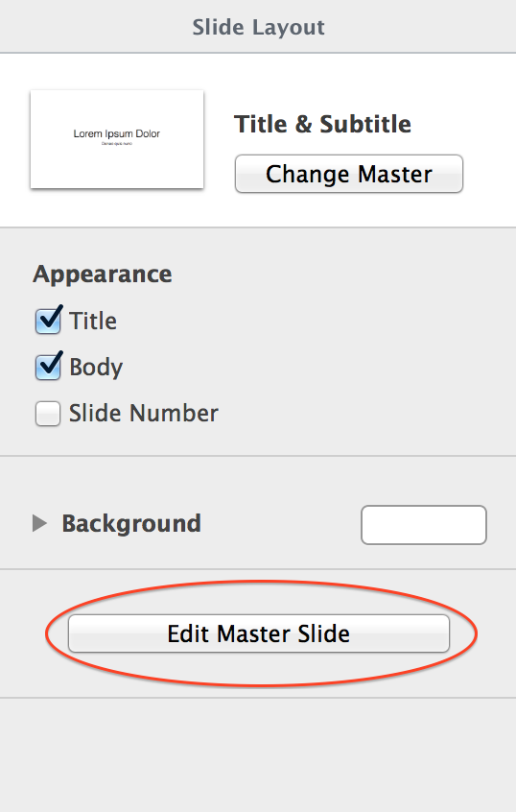The height and width of the screenshot is (812, 516).
Task: Click the Title & Subtitle master name
Action: [x=322, y=124]
